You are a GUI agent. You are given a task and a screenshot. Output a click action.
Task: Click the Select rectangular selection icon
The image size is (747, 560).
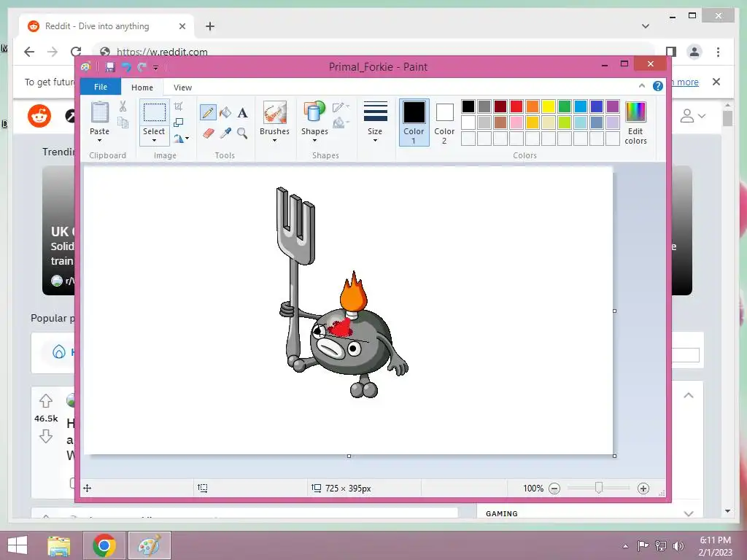[x=155, y=113]
